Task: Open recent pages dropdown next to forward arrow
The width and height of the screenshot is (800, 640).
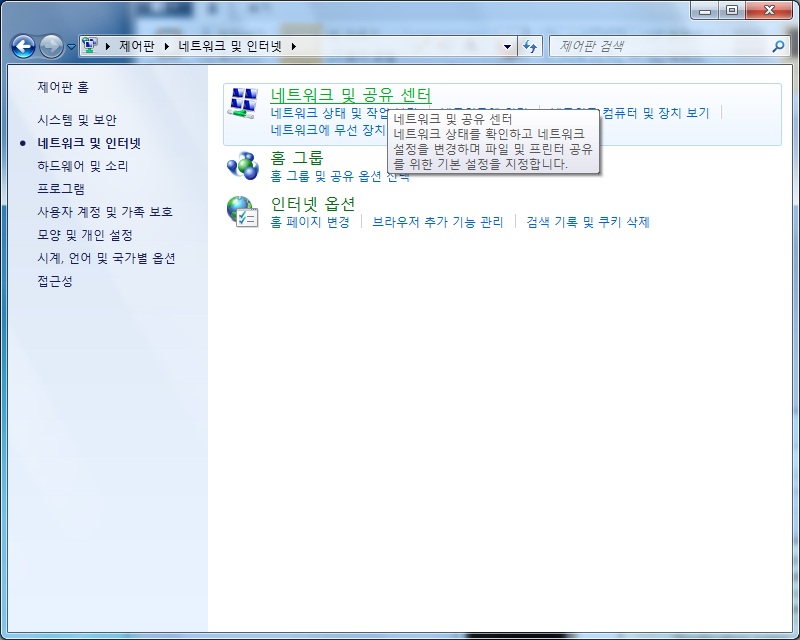Action: pyautogui.click(x=71, y=46)
